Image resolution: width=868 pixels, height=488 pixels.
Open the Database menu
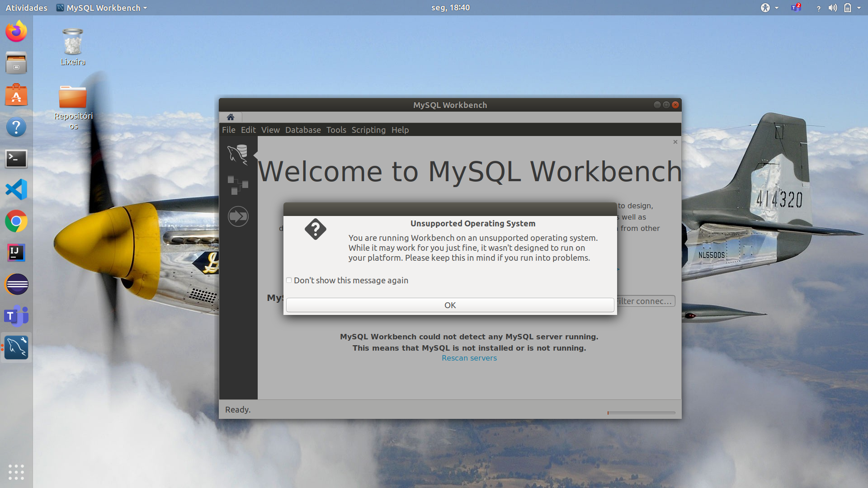tap(303, 130)
